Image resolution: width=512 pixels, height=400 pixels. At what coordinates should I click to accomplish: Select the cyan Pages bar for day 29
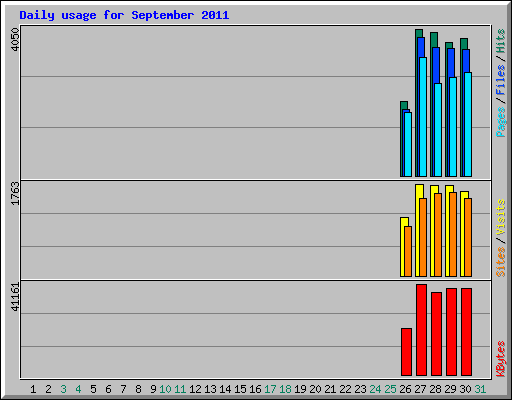pos(453,127)
